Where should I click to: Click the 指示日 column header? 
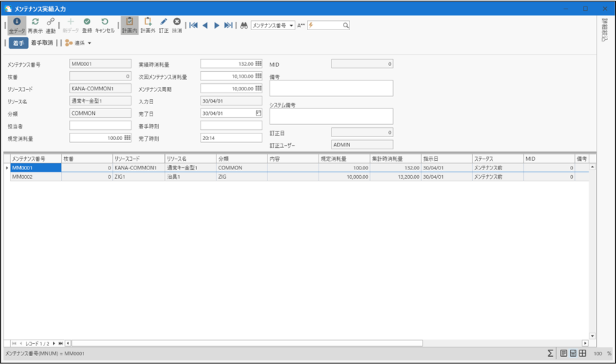click(x=446, y=159)
